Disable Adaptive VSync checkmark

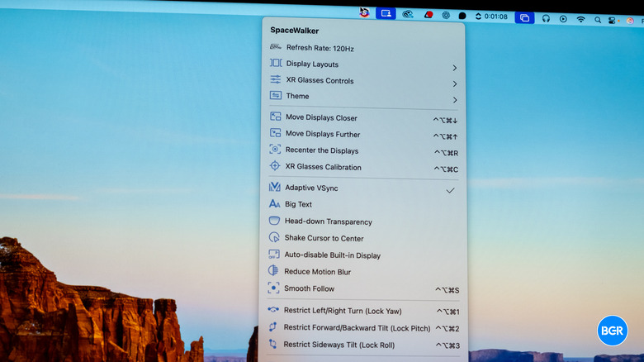(x=451, y=190)
